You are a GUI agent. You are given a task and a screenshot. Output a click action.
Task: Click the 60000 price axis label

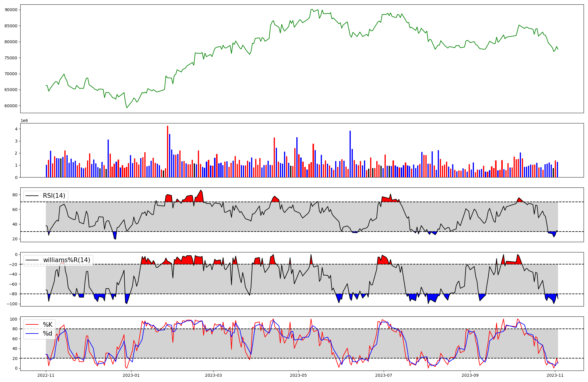point(11,106)
